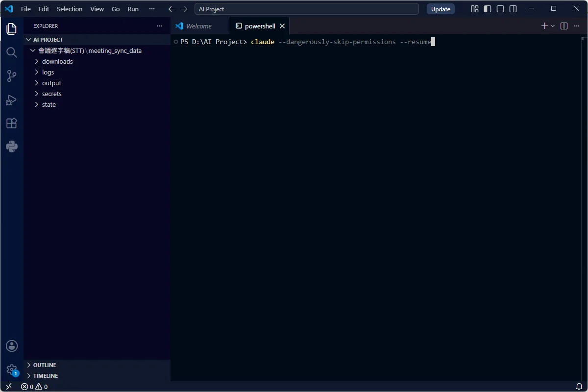Go back with the left arrow
Screen dimensions: 588x392
pyautogui.click(x=171, y=9)
